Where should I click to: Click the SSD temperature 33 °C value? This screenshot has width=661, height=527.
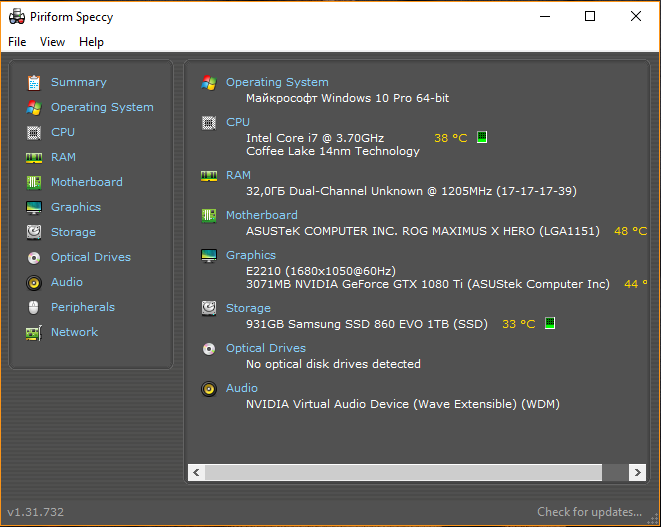click(x=519, y=324)
